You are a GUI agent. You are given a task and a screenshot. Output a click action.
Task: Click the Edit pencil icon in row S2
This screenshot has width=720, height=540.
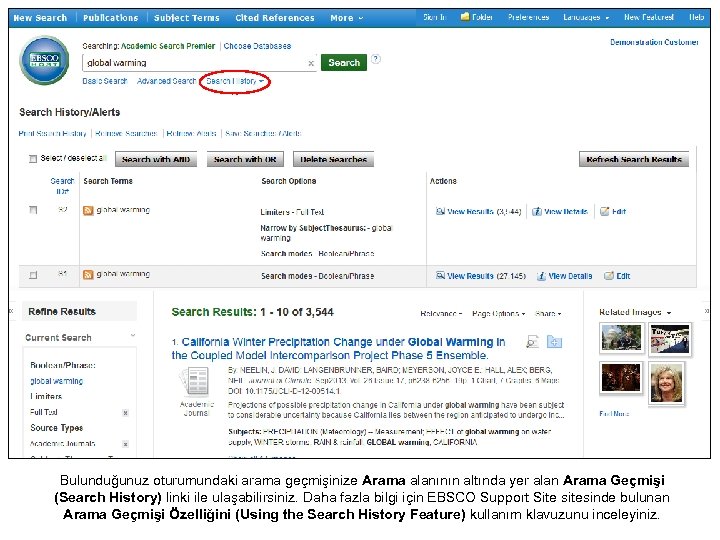(x=605, y=211)
